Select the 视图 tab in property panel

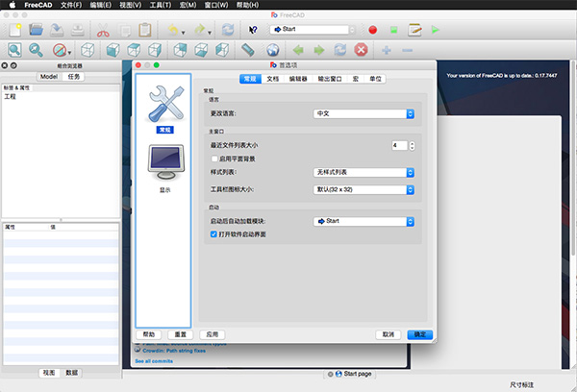click(49, 373)
